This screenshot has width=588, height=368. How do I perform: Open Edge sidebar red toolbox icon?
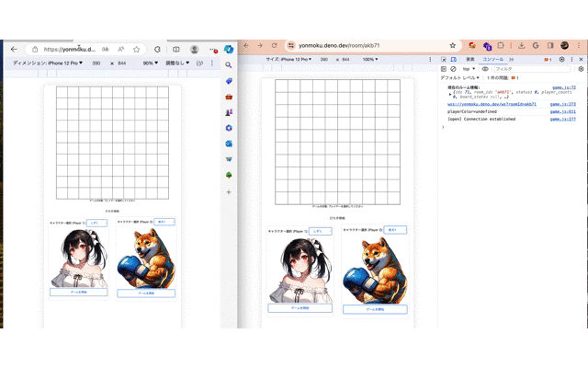point(229,97)
